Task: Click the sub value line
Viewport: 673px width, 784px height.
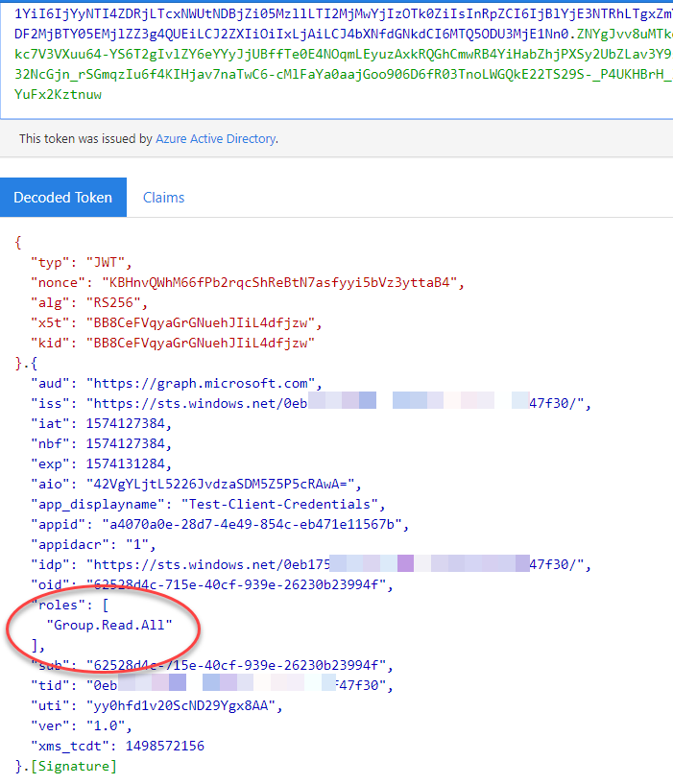Action: click(212, 666)
